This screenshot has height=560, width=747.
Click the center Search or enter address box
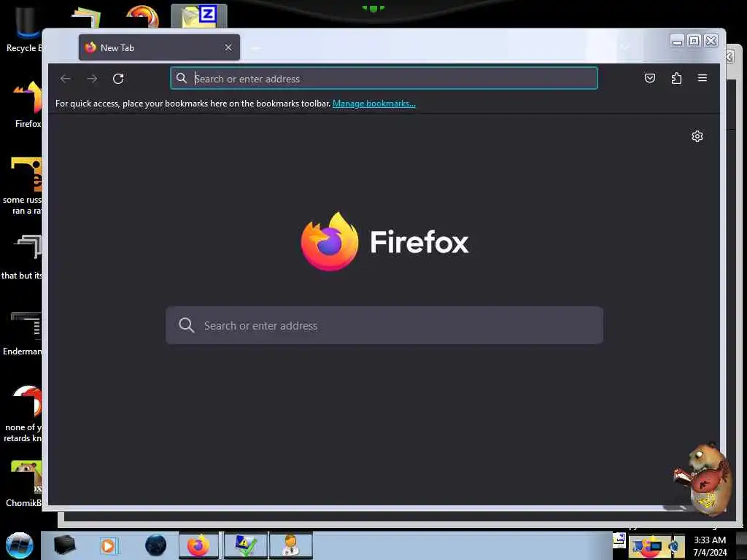point(384,325)
